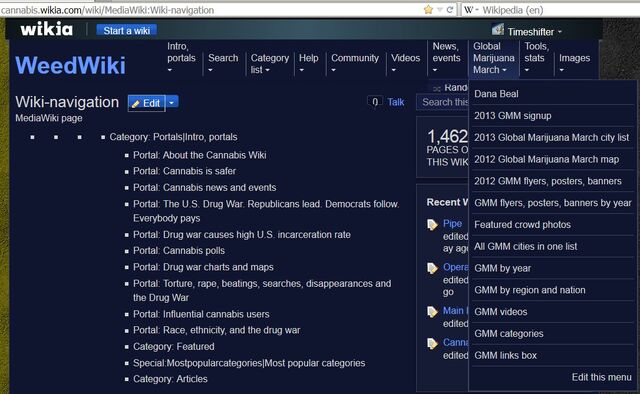640x394 pixels.
Task: Click the Random page icon
Action: tap(437, 89)
